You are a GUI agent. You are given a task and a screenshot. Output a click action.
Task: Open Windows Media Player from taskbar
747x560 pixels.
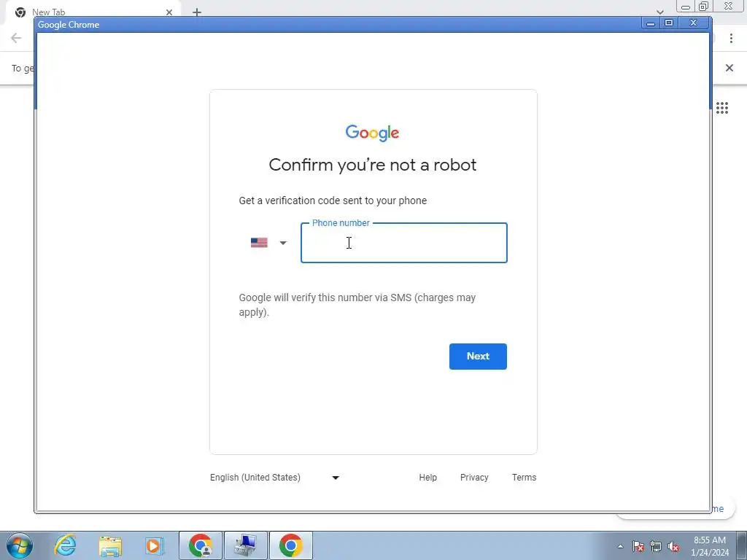154,545
